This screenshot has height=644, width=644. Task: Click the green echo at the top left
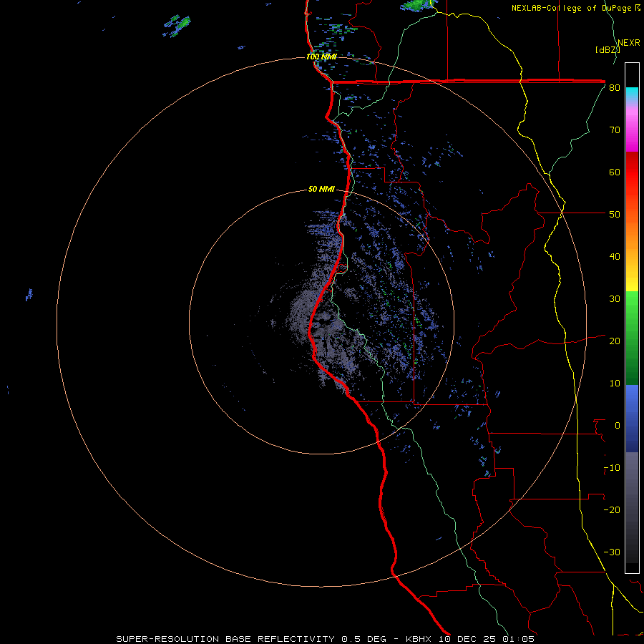[177, 26]
